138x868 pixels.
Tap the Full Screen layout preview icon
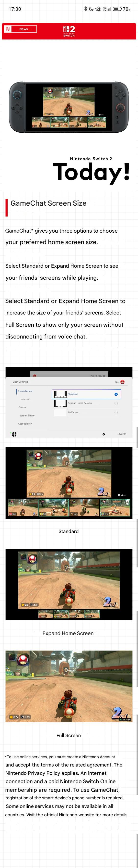click(61, 412)
